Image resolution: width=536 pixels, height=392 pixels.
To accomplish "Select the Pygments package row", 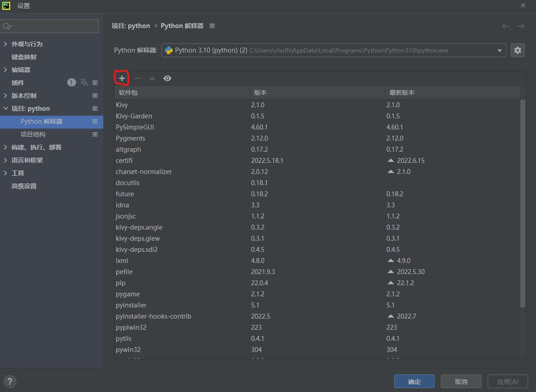I will pos(317,138).
